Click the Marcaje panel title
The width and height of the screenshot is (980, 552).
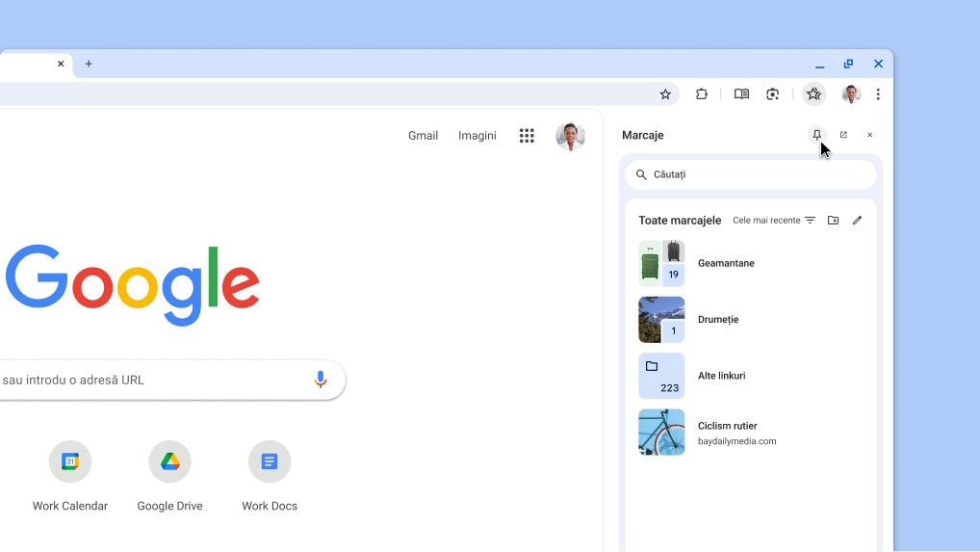[x=642, y=135]
